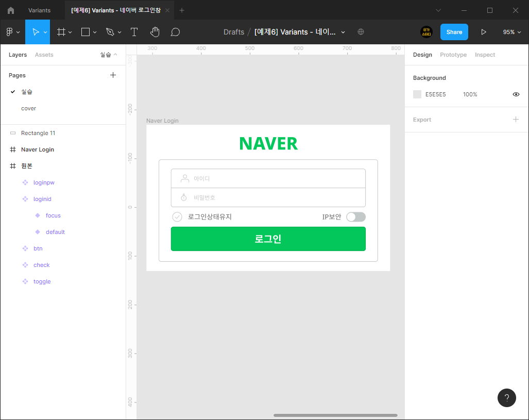Click the E5E5E5 background color swatch
The width and height of the screenshot is (529, 420).
(417, 94)
